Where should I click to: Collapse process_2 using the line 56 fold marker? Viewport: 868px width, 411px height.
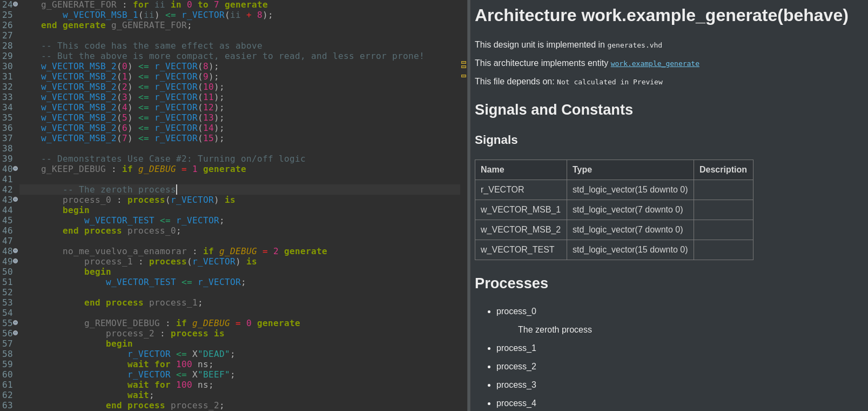pyautogui.click(x=15, y=333)
